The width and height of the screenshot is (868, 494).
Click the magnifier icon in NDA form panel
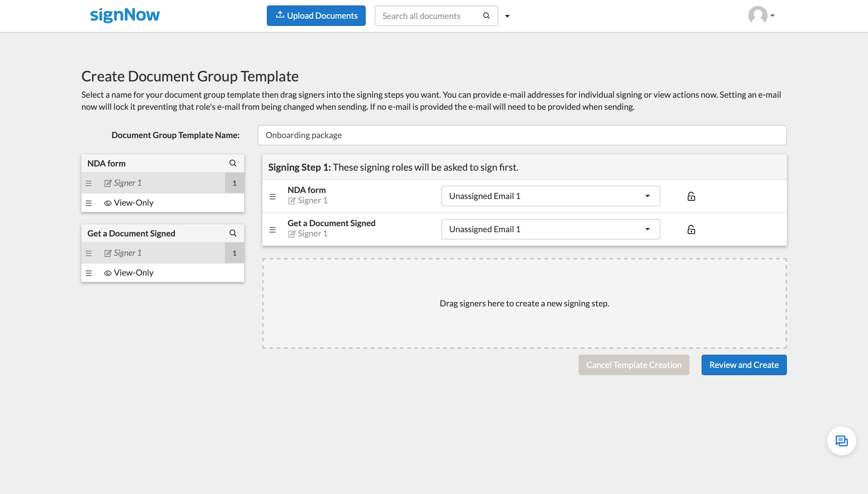point(233,163)
